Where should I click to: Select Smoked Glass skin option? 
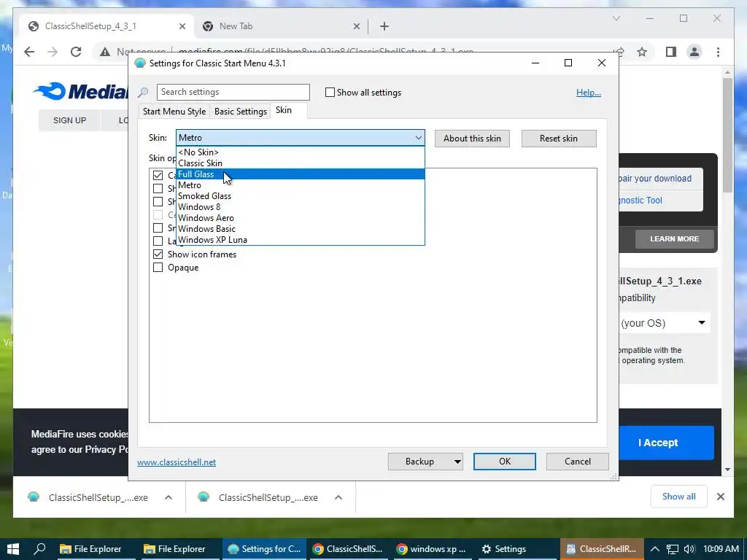300,196
